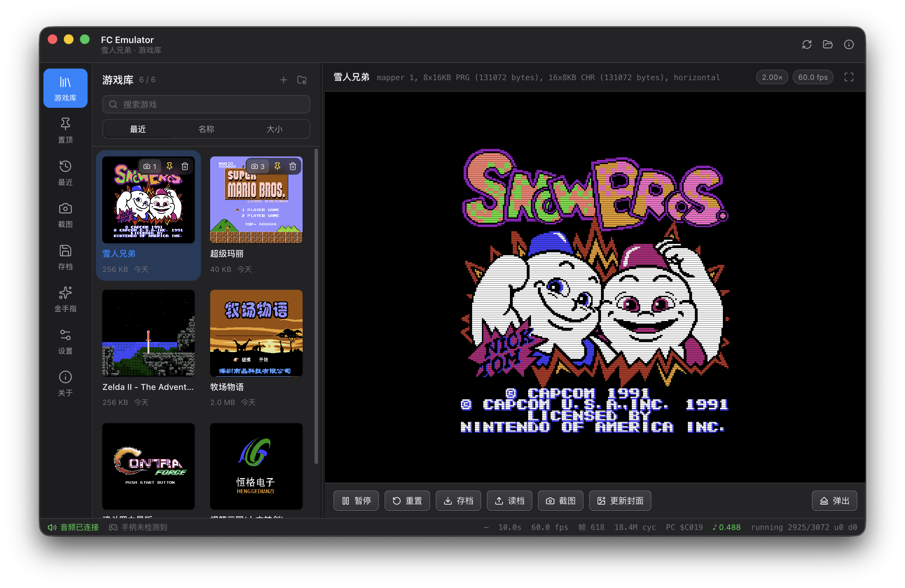Click the refresh icon in title bar
The width and height of the screenshot is (905, 588).
tap(807, 44)
